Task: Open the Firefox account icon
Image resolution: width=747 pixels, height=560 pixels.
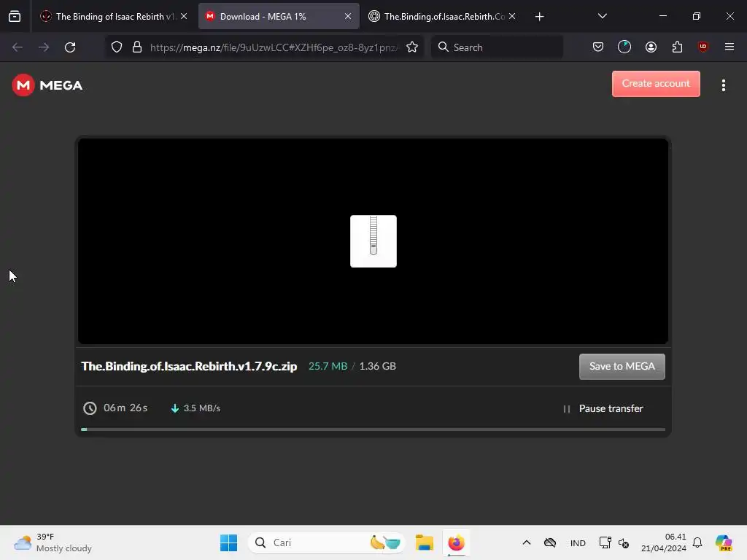Action: (x=651, y=47)
